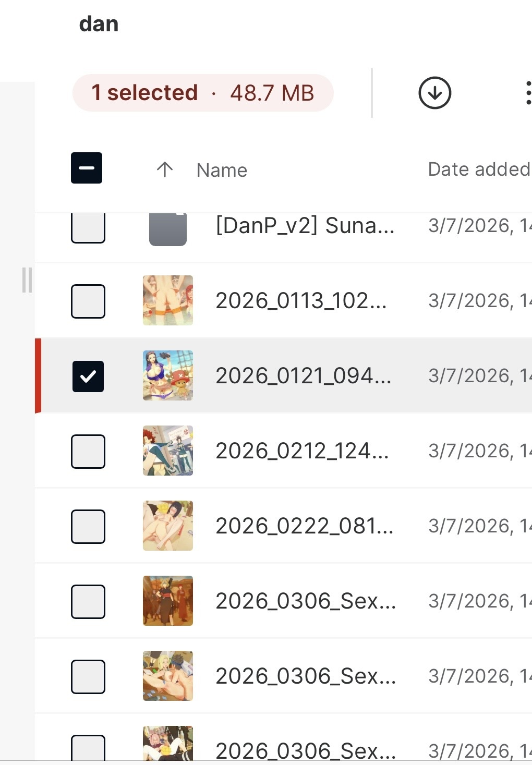Click the divider icon beside the download button
The height and width of the screenshot is (765, 532).
[372, 92]
